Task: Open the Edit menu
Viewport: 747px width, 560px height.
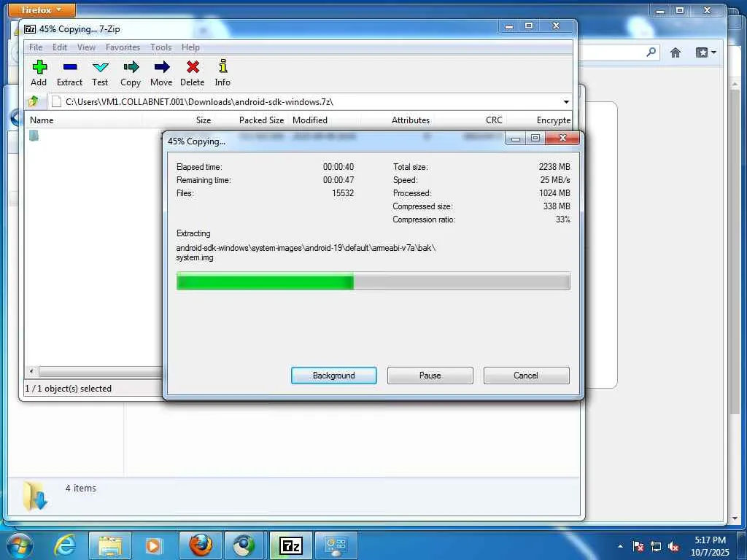Action: pos(60,47)
